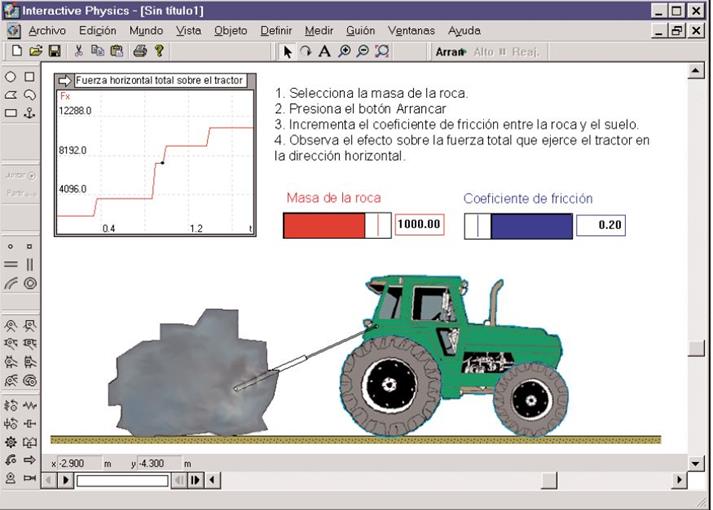Image resolution: width=713 pixels, height=510 pixels.
Task: Click the vertical scrollbar up arrow
Action: pos(696,70)
